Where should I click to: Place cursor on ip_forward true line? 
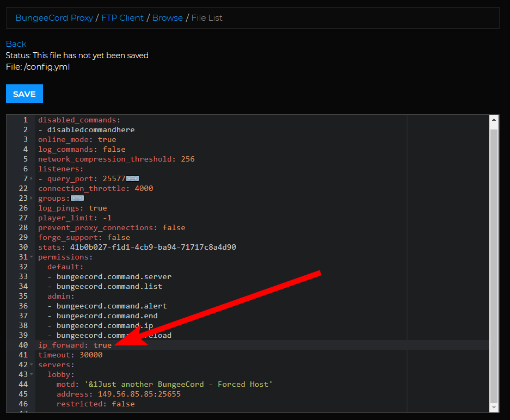262,345
